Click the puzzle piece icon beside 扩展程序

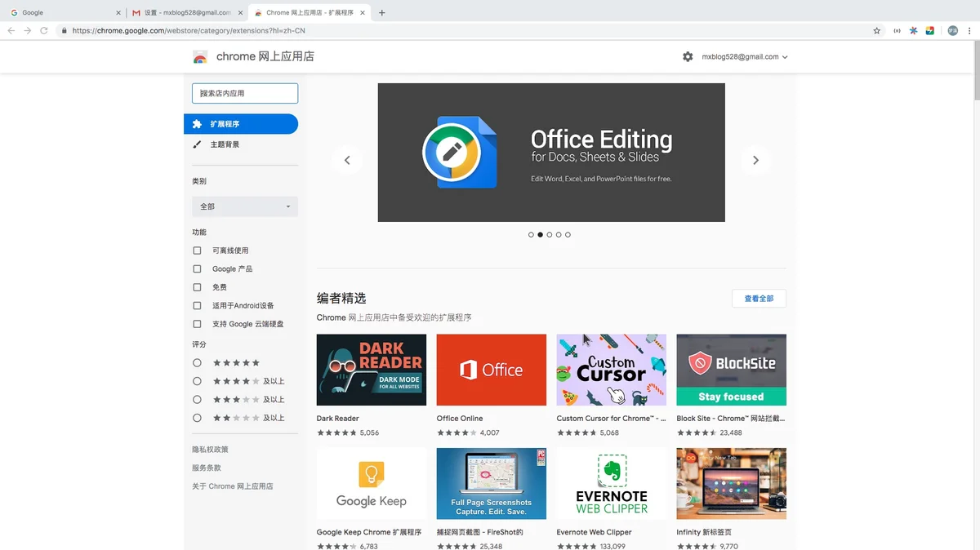[x=197, y=124]
